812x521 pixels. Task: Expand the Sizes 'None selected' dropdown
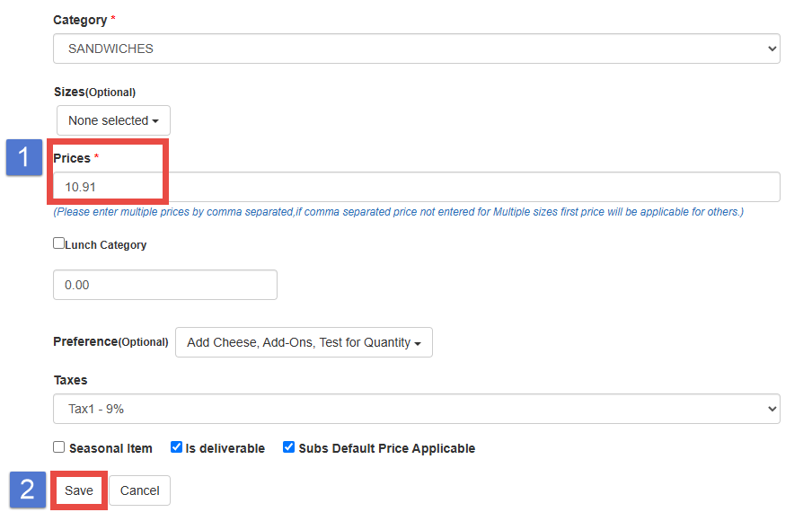point(113,120)
